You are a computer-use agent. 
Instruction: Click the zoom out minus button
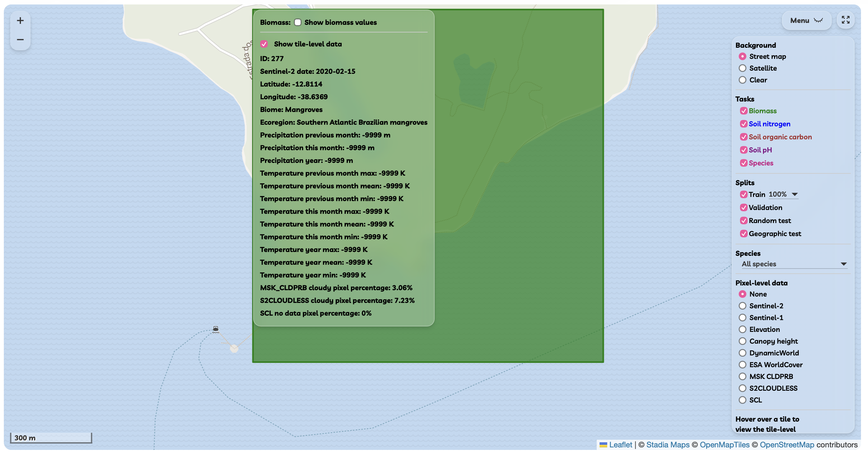tap(20, 40)
